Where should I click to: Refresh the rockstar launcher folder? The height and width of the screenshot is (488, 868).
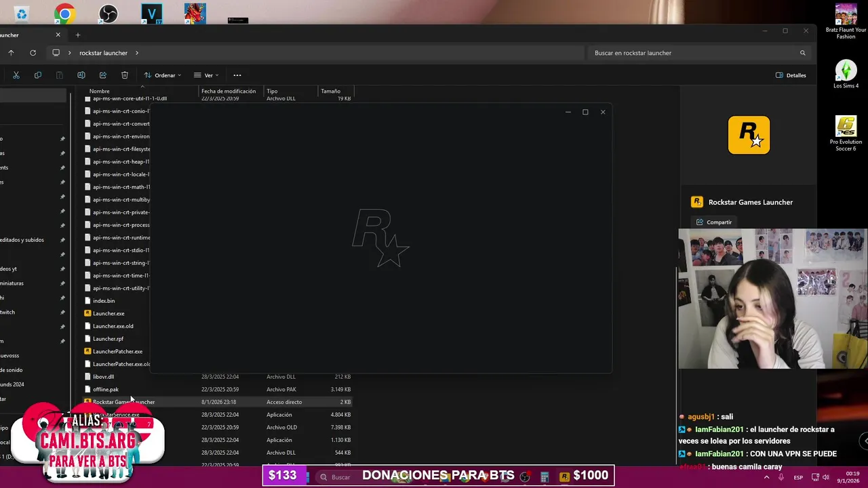pyautogui.click(x=33, y=53)
